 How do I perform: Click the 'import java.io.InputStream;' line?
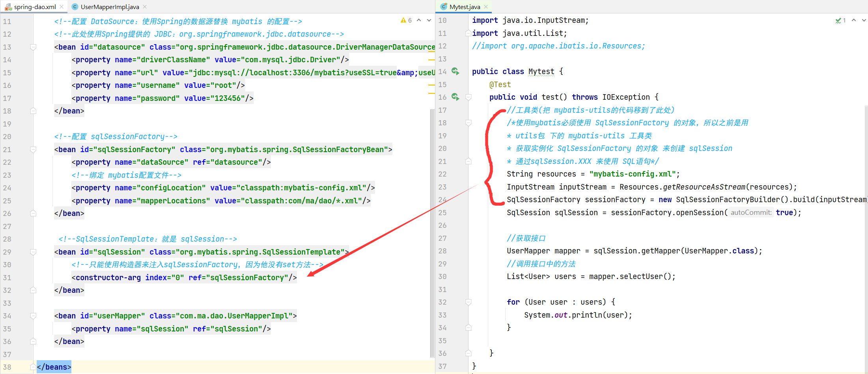(530, 20)
